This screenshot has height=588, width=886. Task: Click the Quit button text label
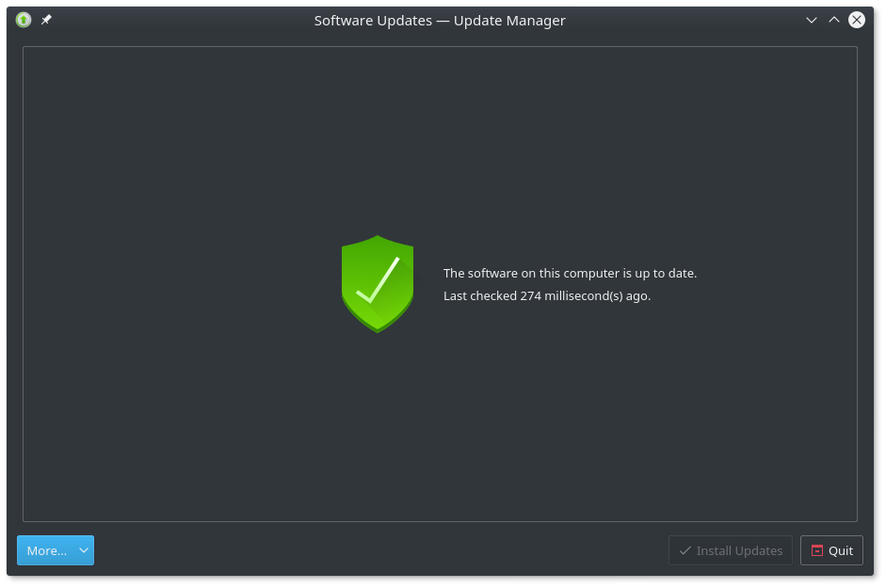tap(841, 550)
